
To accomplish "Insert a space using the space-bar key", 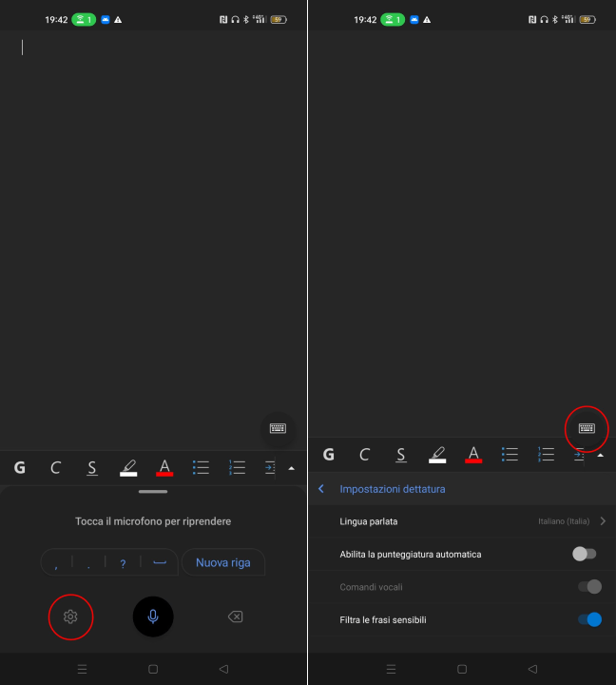I will coord(159,562).
